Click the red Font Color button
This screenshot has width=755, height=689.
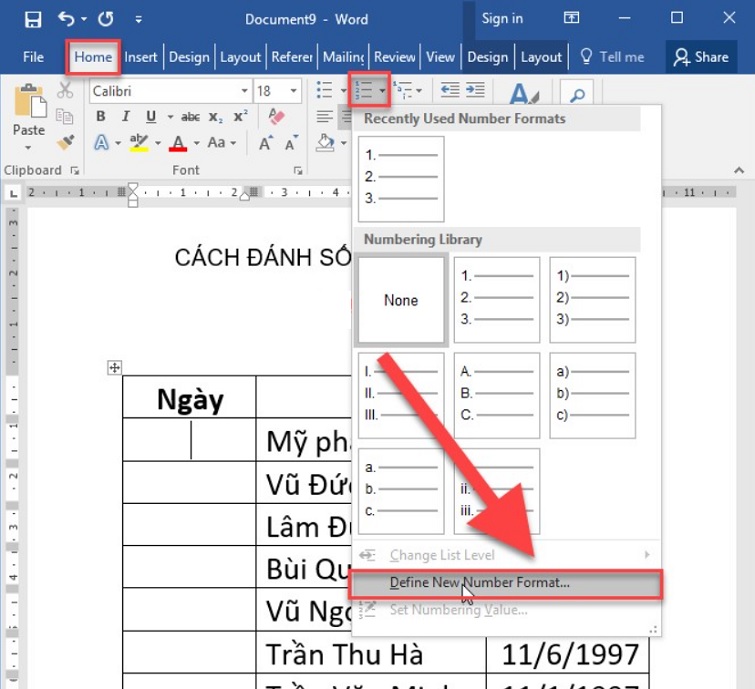point(178,143)
